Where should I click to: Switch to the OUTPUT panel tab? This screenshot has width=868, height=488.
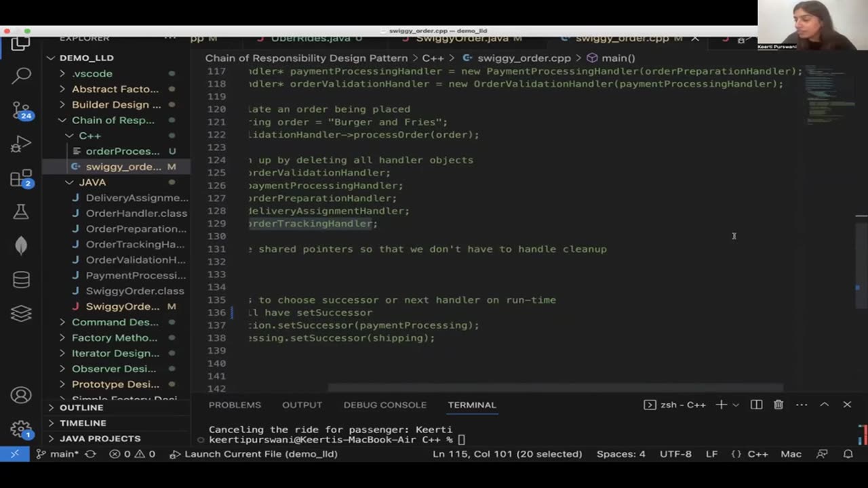pyautogui.click(x=302, y=405)
